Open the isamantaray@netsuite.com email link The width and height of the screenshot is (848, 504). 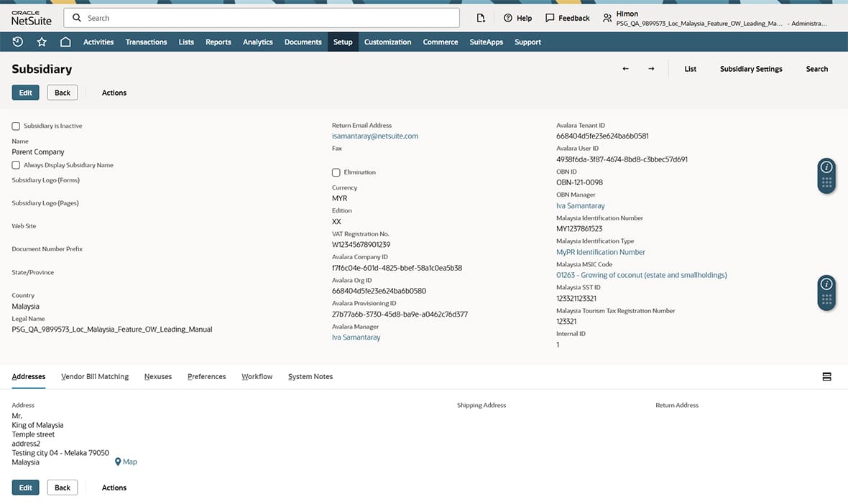[374, 136]
